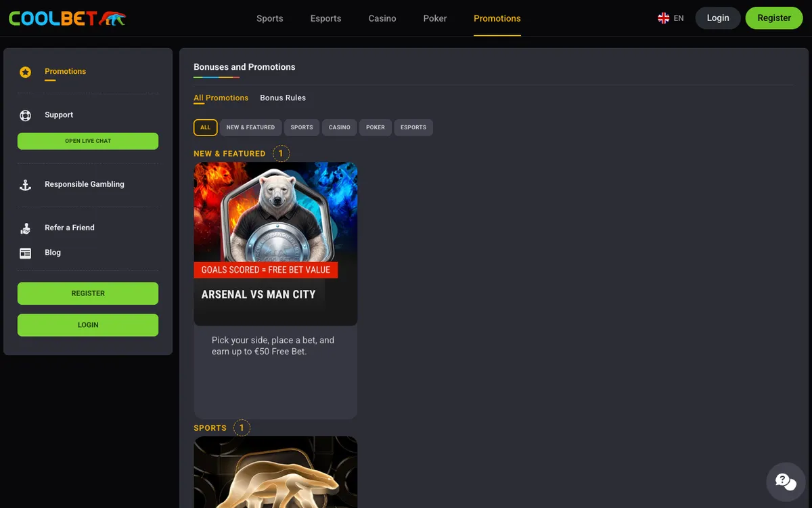
Task: Click the Bonuses and Promotions heading
Action: (x=244, y=67)
